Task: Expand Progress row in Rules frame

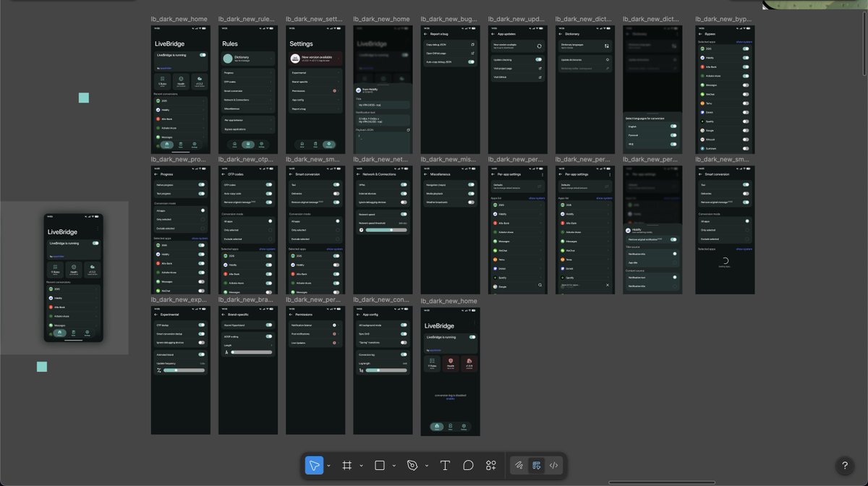Action: pos(248,73)
